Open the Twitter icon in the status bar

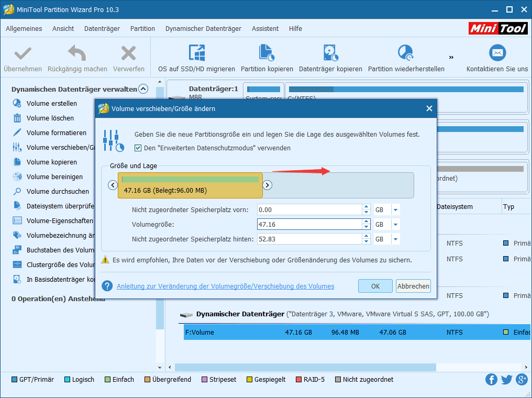click(506, 379)
